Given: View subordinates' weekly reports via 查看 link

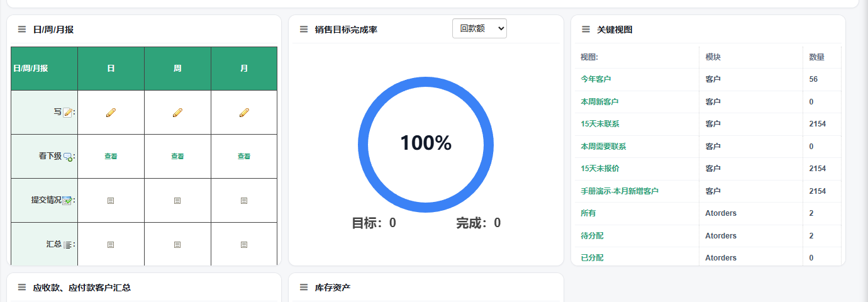Looking at the screenshot, I should coord(177,156).
